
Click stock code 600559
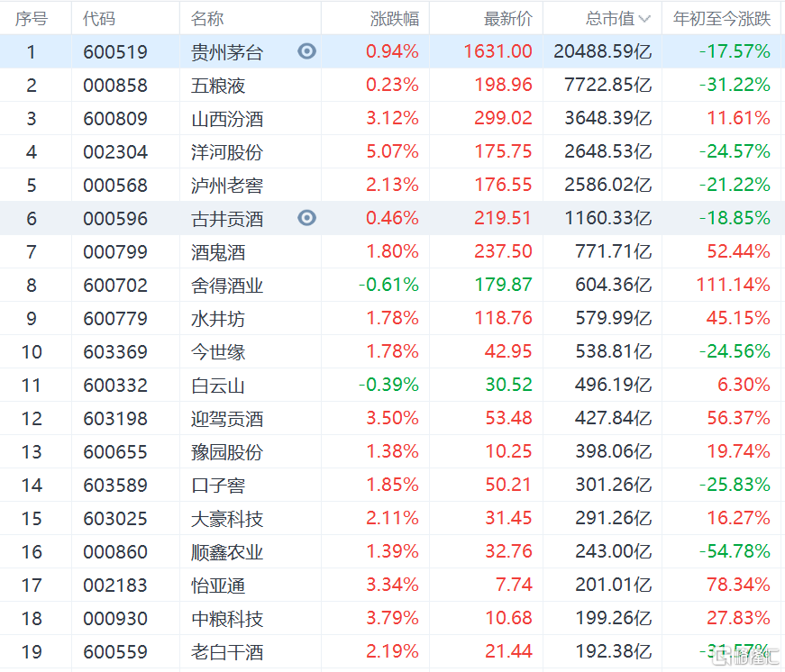[115, 652]
